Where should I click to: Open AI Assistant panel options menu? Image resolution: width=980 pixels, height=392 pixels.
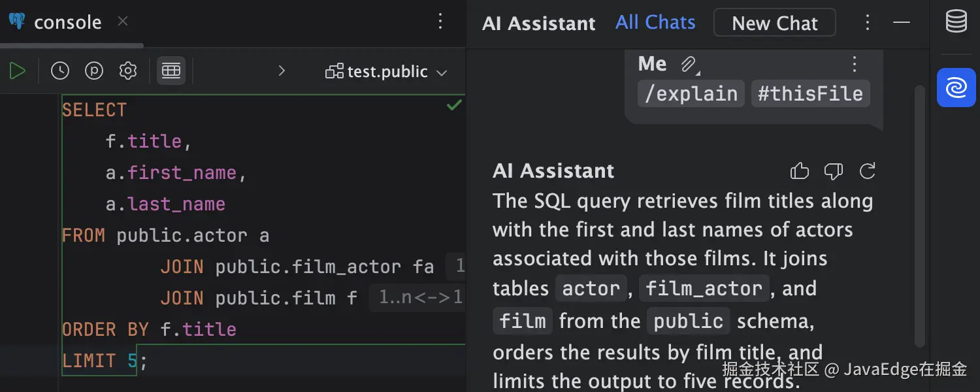click(868, 23)
